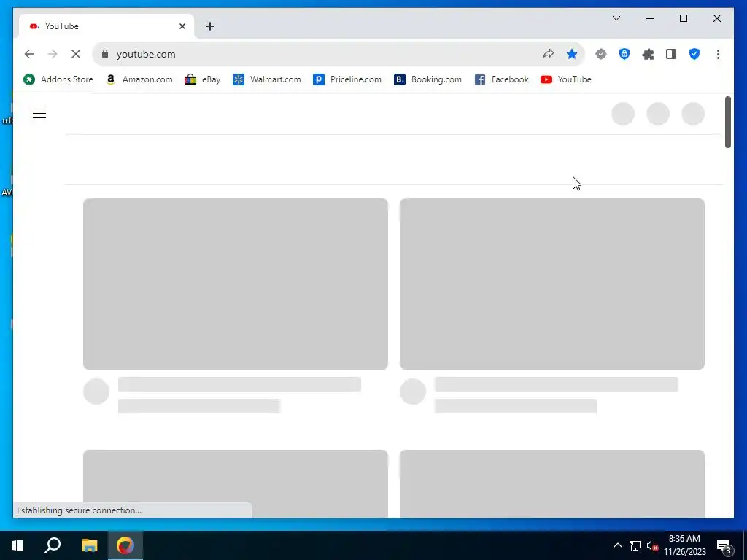The image size is (747, 560).
Task: Maximize the browser window
Action: coord(683,18)
